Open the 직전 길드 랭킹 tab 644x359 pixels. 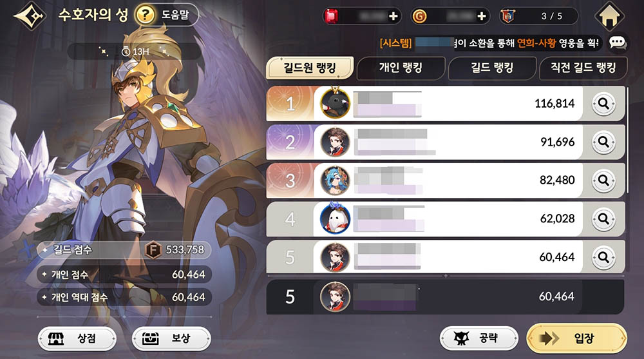coord(583,68)
